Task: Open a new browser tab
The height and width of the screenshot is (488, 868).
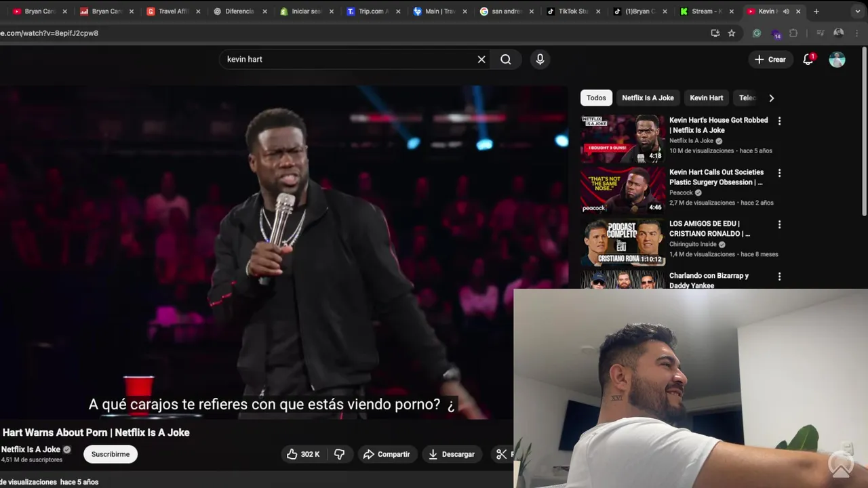Action: coord(816,12)
